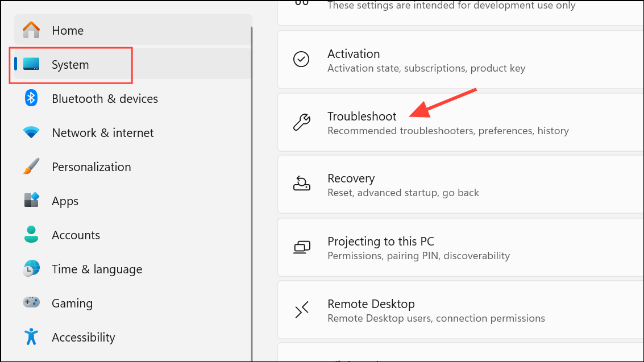
Task: Click the Projecting to this PC icon
Action: click(301, 247)
